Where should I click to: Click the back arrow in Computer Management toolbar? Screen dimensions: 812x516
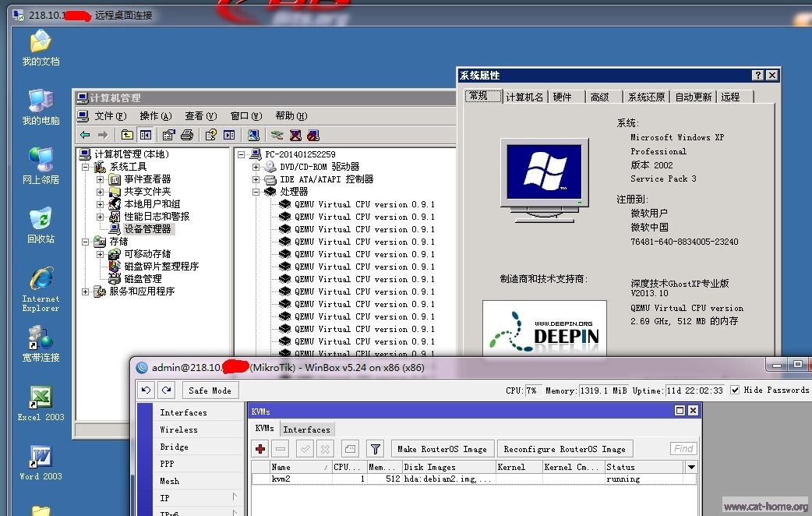(85, 135)
